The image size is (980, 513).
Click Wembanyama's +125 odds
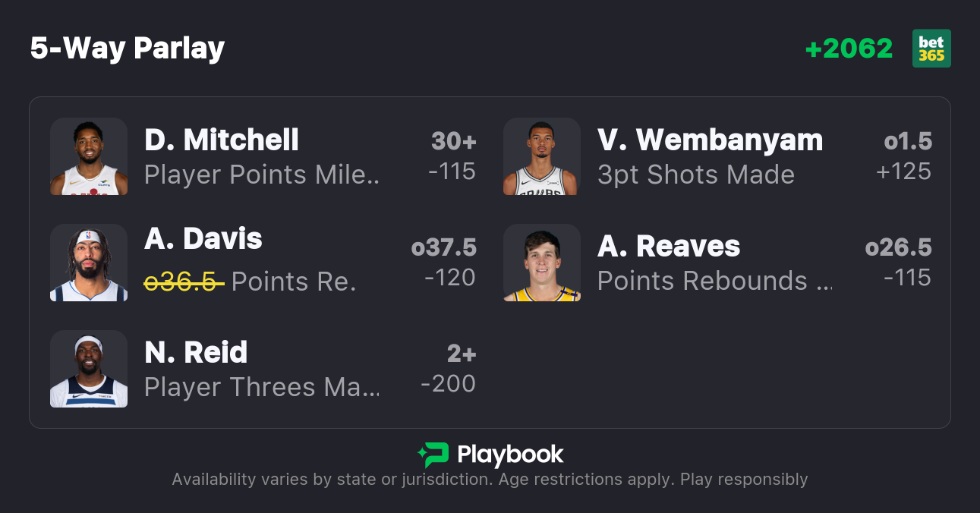click(903, 172)
